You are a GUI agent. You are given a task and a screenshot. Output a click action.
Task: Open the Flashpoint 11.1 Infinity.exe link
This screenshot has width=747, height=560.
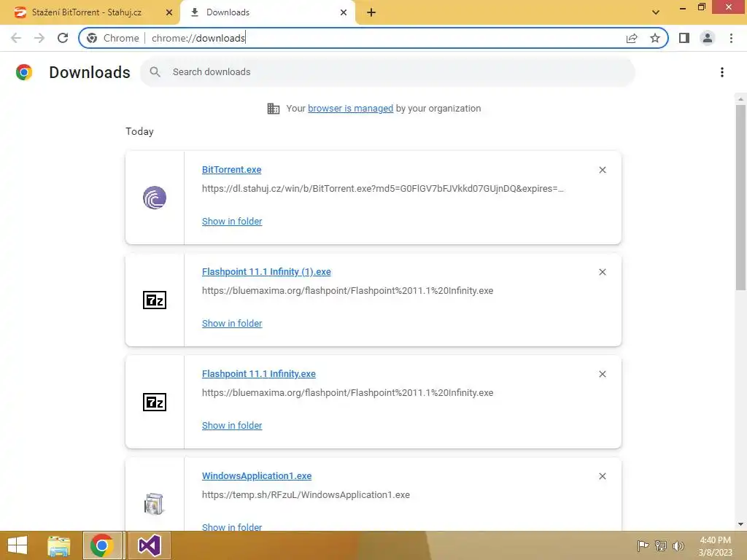pyautogui.click(x=259, y=374)
